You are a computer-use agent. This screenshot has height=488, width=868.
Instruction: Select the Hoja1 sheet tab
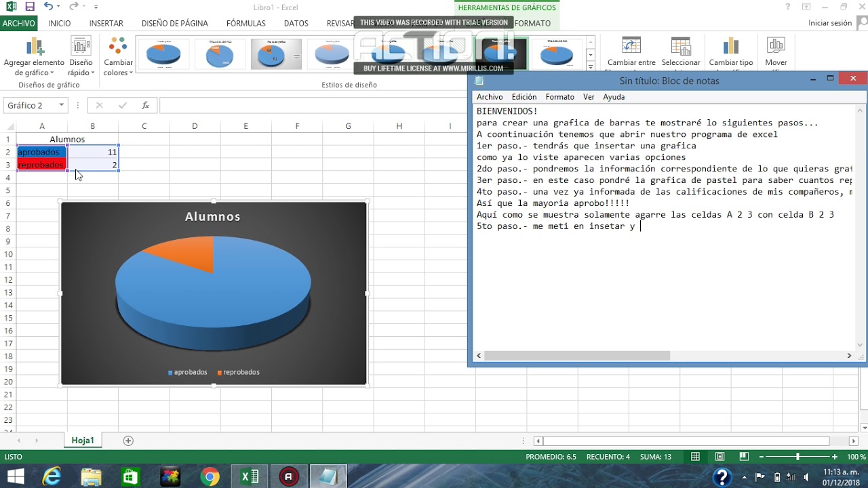(83, 441)
